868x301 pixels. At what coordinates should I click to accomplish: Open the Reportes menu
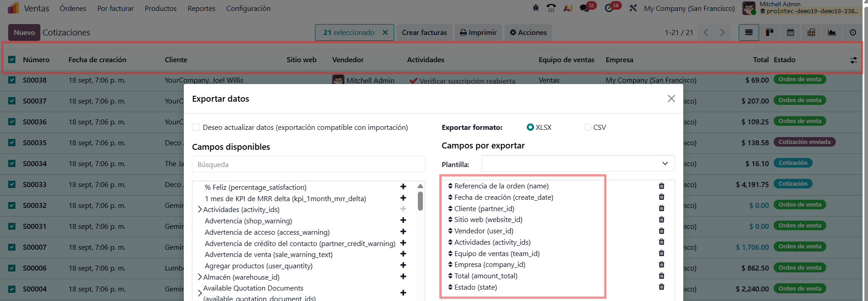[201, 9]
